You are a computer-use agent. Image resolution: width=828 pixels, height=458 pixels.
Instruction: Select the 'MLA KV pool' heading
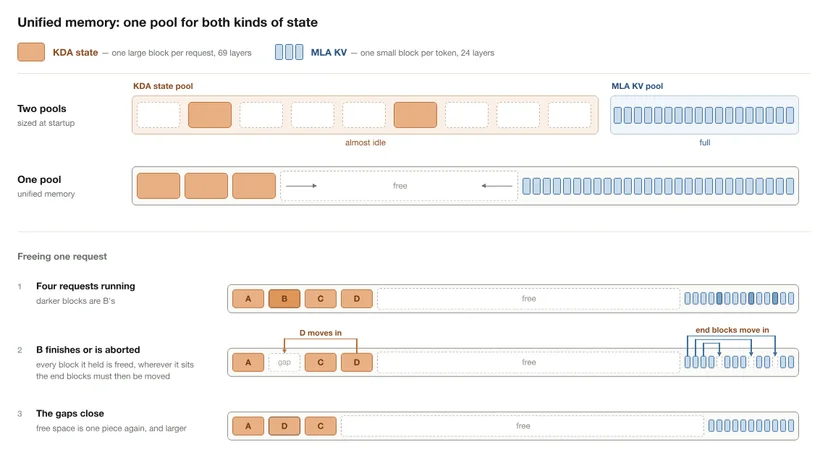coord(637,86)
